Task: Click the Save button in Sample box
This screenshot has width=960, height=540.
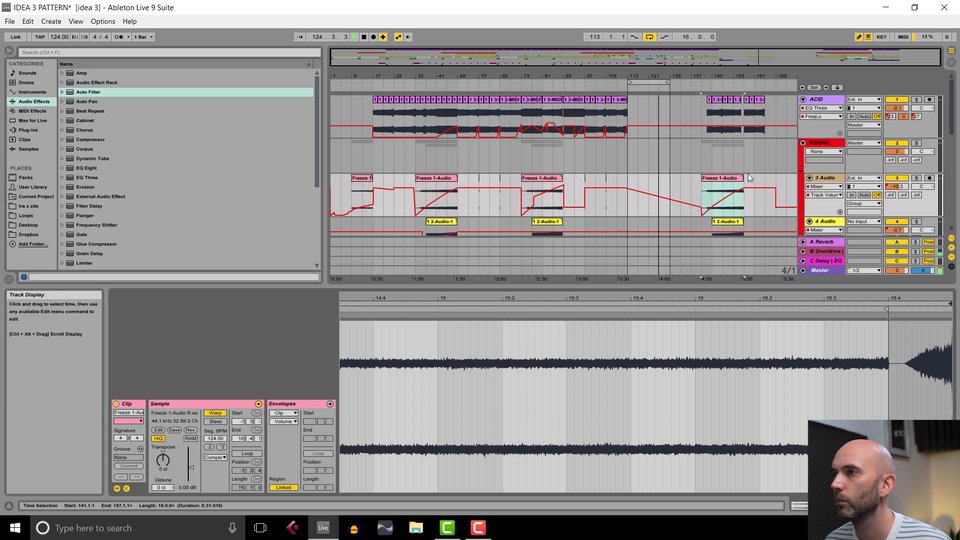Action: 174,430
